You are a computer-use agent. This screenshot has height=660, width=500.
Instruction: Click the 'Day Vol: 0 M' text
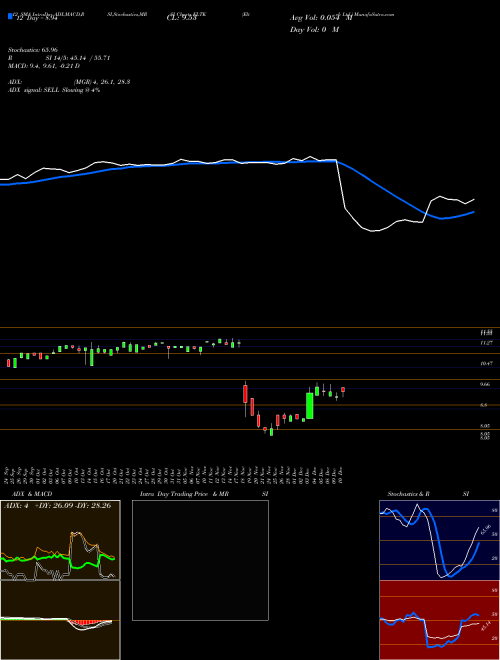pyautogui.click(x=314, y=30)
